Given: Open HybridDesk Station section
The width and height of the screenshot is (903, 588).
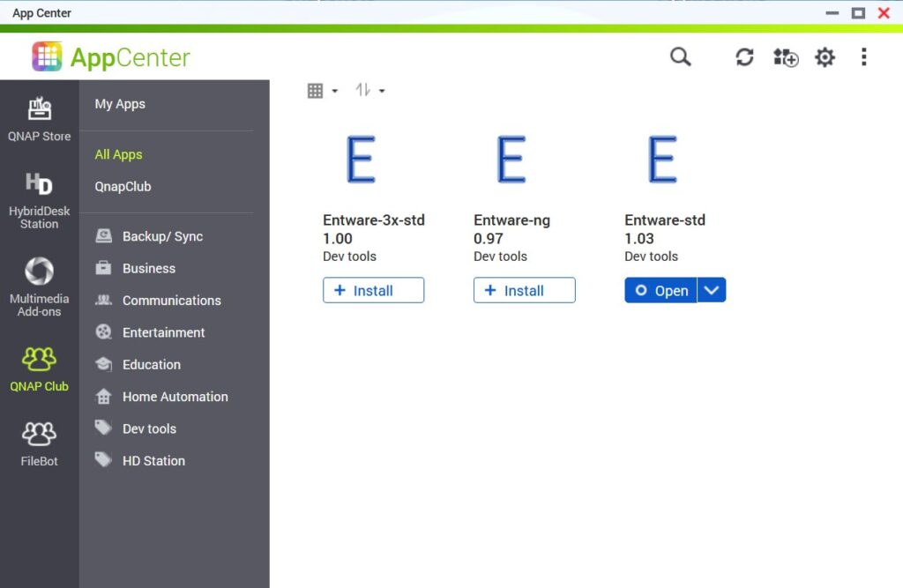Looking at the screenshot, I should coord(39,200).
